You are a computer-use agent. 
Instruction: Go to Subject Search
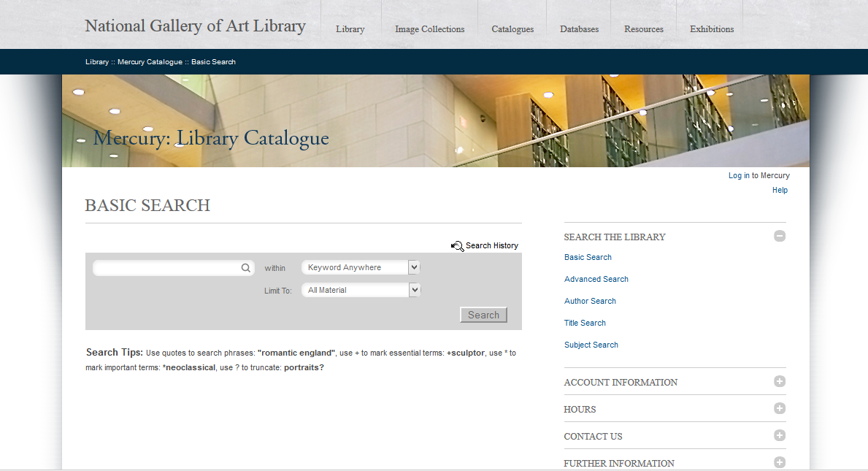[x=591, y=345]
